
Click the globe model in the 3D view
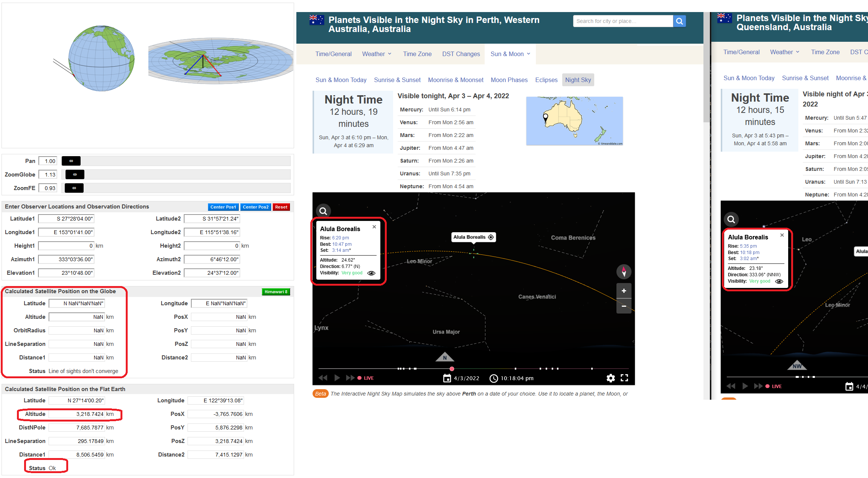click(x=101, y=58)
